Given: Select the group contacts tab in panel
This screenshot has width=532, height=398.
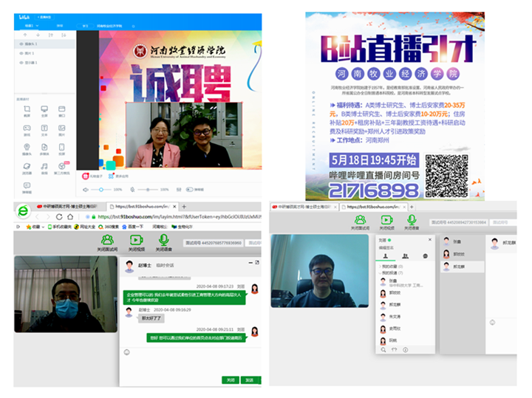Looking at the screenshot, I should pos(405,256).
